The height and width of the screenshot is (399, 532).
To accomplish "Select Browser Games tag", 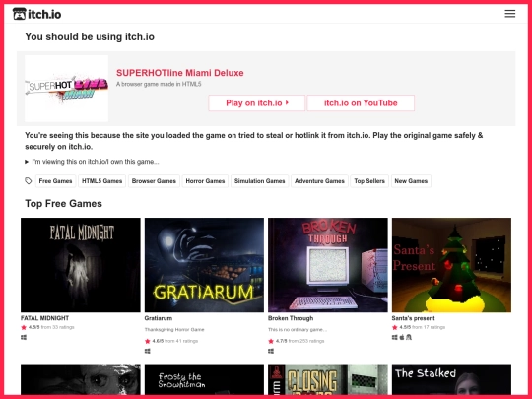I will pyautogui.click(x=154, y=181).
